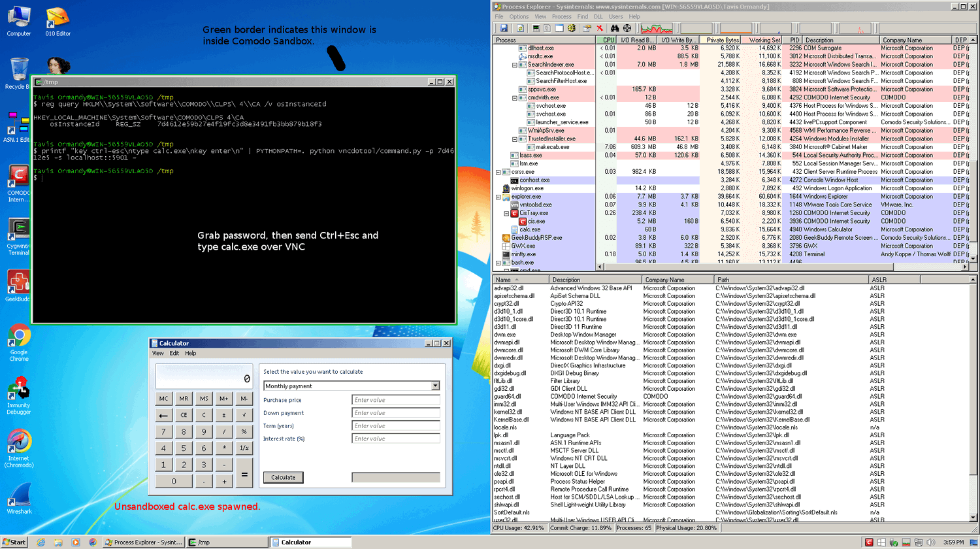
Task: Activate the Find Window's Process crosshair tool
Action: pyautogui.click(x=626, y=28)
